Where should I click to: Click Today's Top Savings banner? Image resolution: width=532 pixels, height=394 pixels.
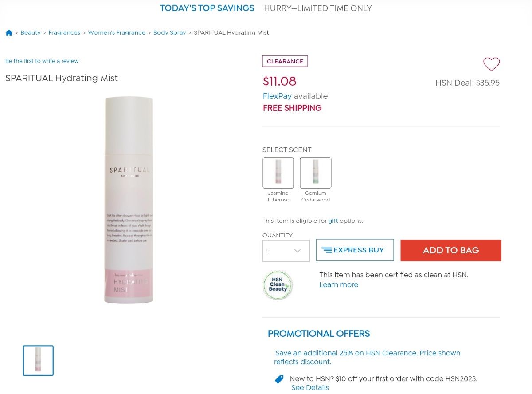coord(207,8)
